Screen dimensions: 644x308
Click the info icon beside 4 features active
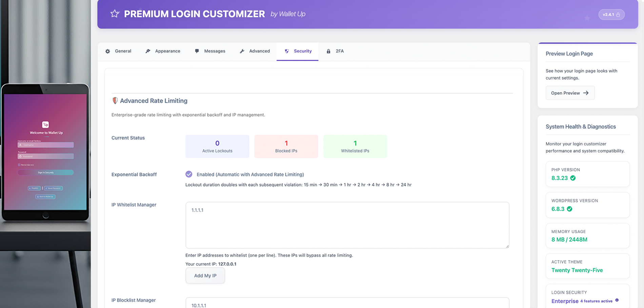pyautogui.click(x=617, y=301)
